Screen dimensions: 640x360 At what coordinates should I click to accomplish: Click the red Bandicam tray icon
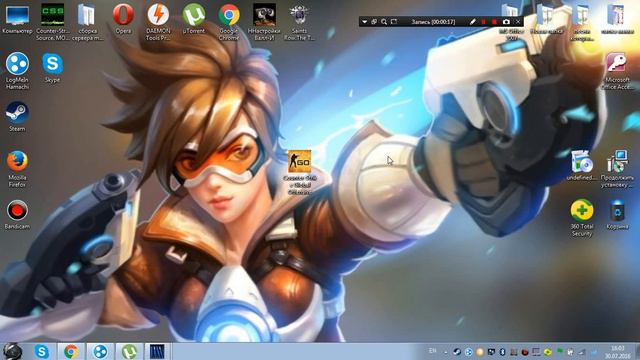click(x=525, y=351)
